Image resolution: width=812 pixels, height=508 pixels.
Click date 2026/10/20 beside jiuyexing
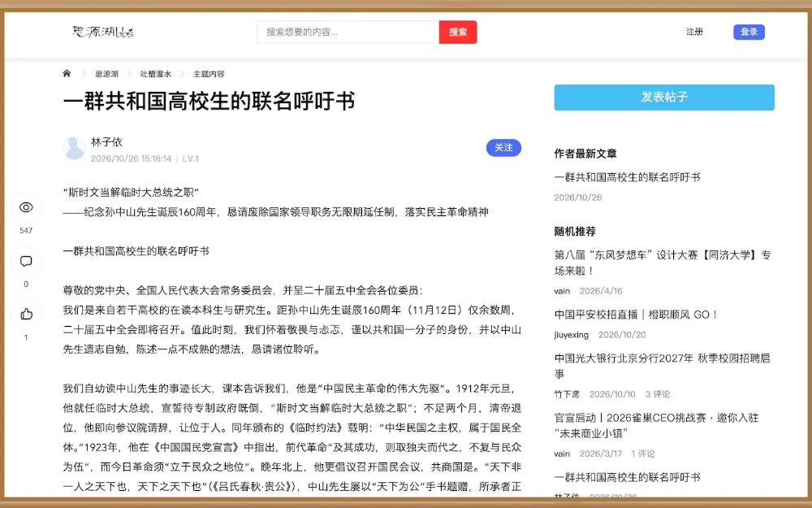[622, 335]
